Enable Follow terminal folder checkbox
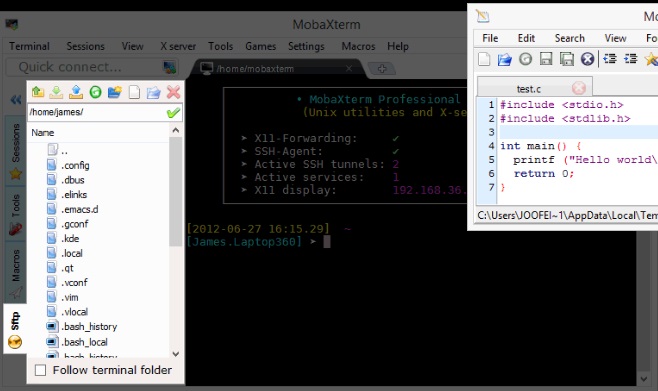 tap(40, 370)
